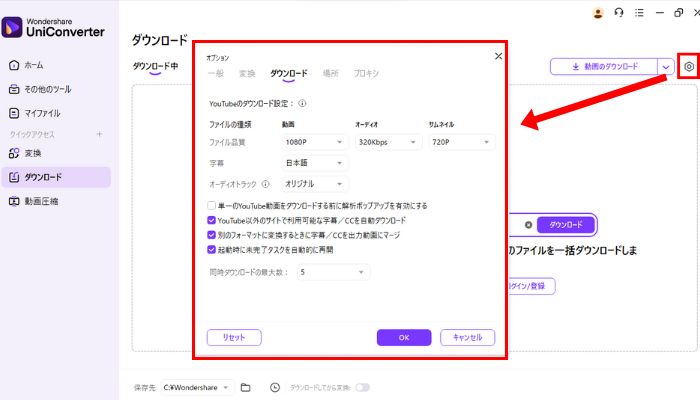The width and height of the screenshot is (700, 400).
Task: Toggle ダウンロードしてから変換 switch
Action: 361,387
